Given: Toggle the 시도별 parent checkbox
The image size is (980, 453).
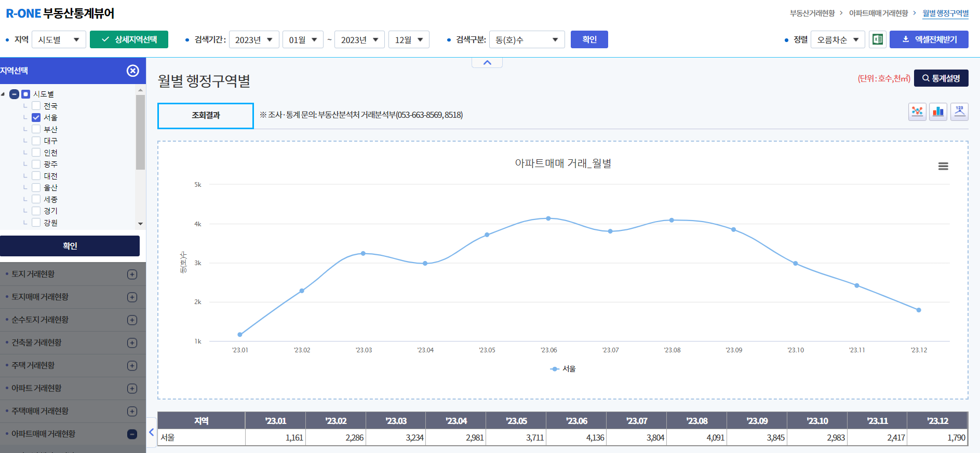Looking at the screenshot, I should (x=25, y=94).
